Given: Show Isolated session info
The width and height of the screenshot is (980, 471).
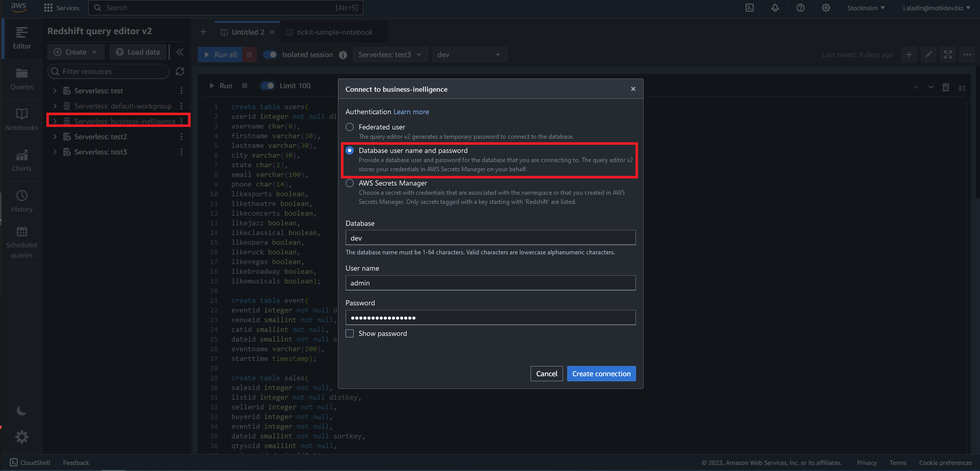Looking at the screenshot, I should tap(343, 55).
